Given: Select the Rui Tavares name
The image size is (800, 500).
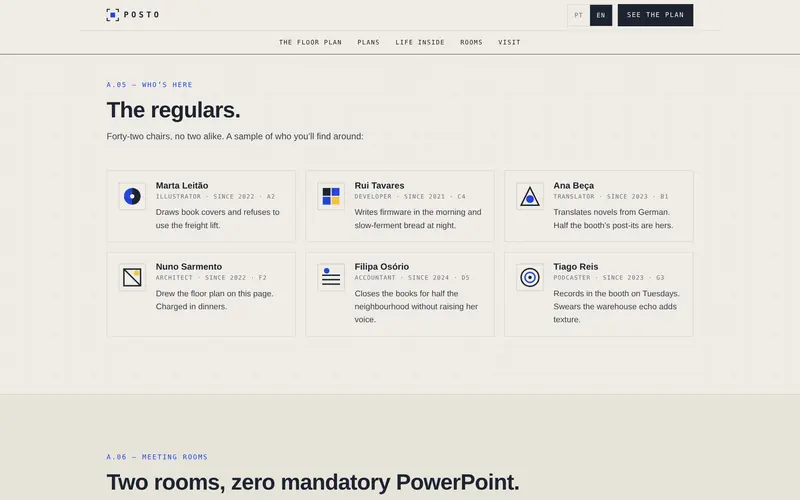Looking at the screenshot, I should (x=379, y=185).
